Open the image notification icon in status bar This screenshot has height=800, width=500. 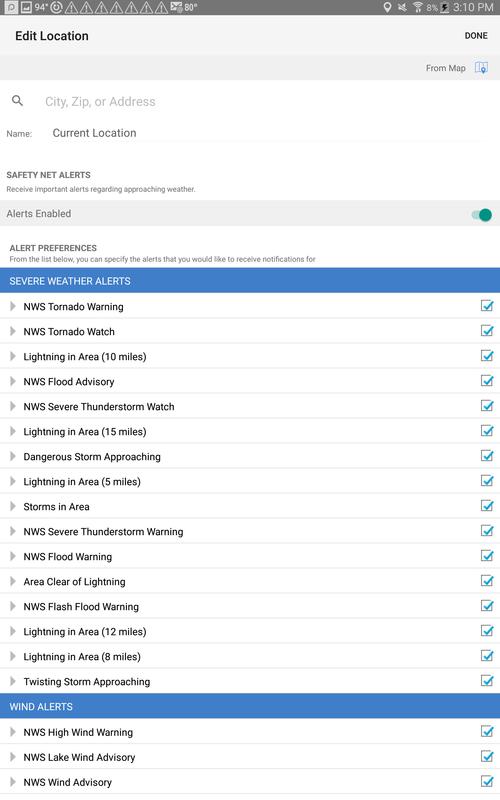(x=26, y=7)
